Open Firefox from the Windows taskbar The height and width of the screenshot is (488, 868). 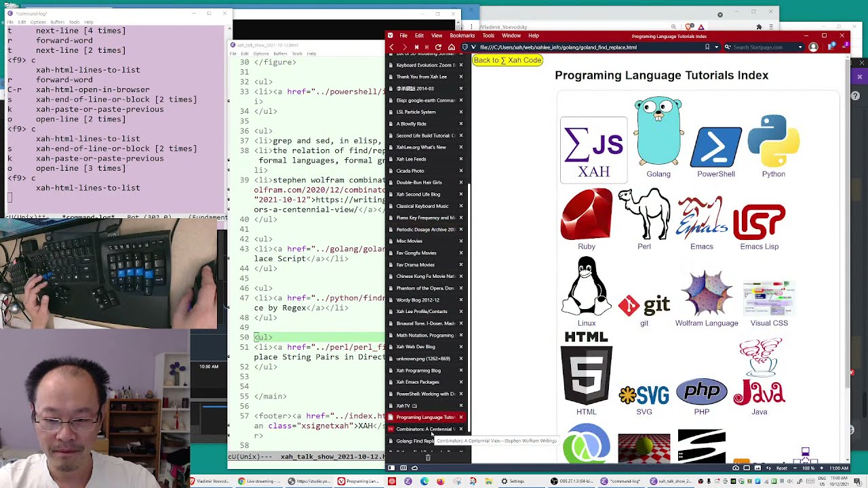pyautogui.click(x=441, y=481)
